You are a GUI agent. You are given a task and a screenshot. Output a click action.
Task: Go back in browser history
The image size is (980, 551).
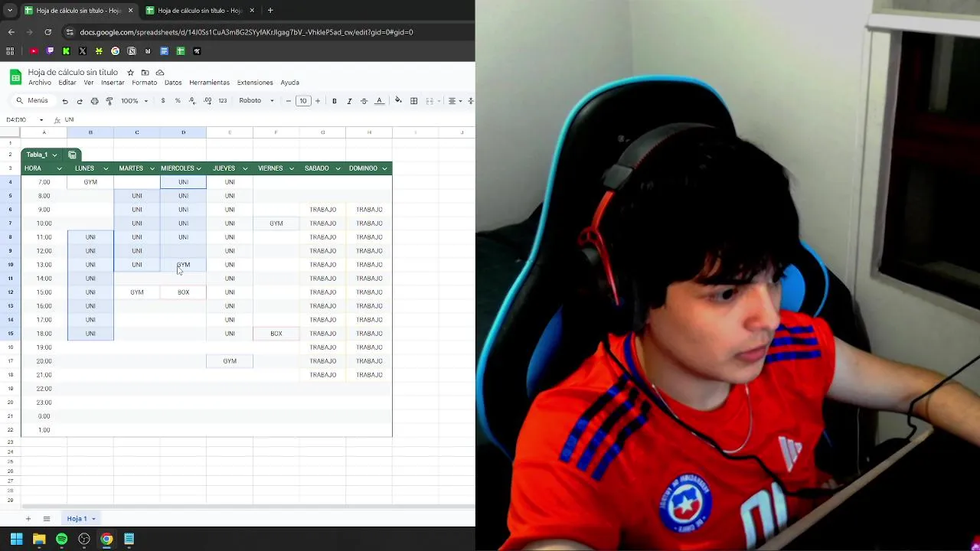11,32
